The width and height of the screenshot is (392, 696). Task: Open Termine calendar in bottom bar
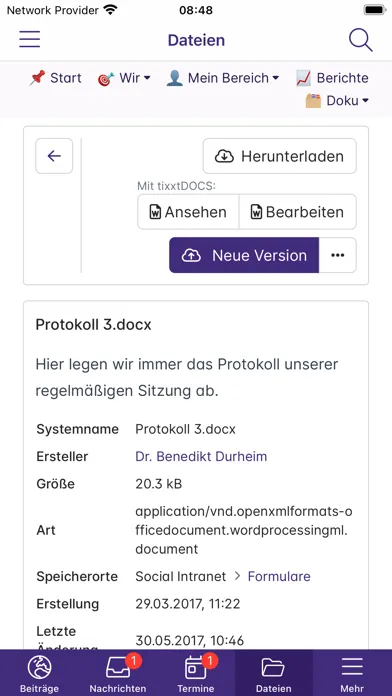coord(196,674)
